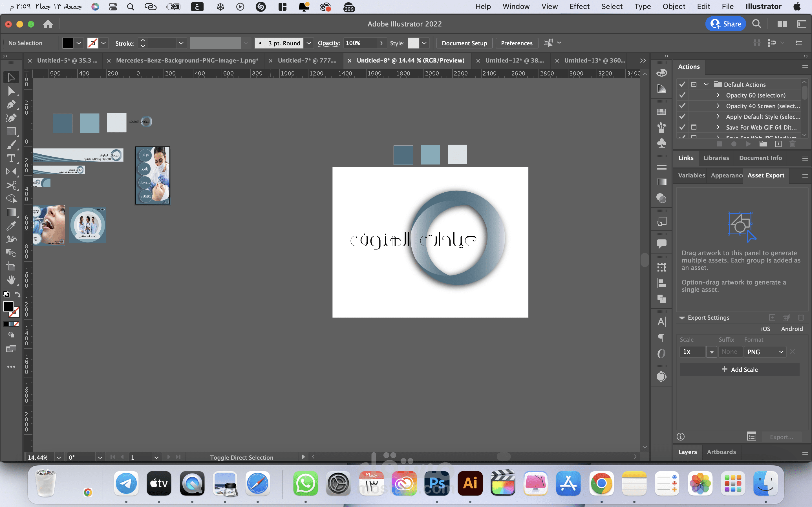812x507 pixels.
Task: Open the Effect menu
Action: point(579,6)
